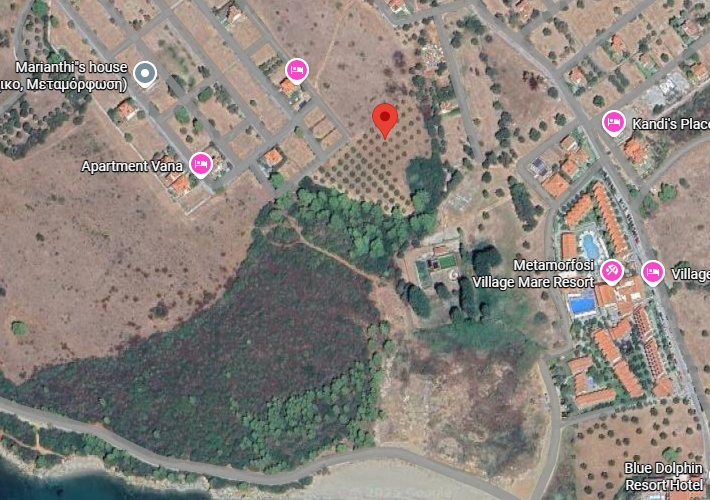Select the Kandi's Place lodging pin
Image resolution: width=710 pixels, height=500 pixels.
(x=614, y=123)
